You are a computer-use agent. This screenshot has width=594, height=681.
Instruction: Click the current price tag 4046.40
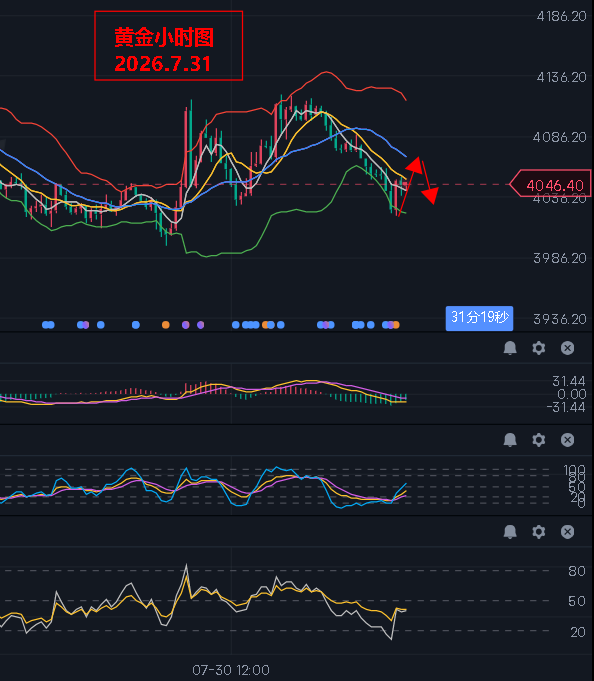tap(551, 185)
